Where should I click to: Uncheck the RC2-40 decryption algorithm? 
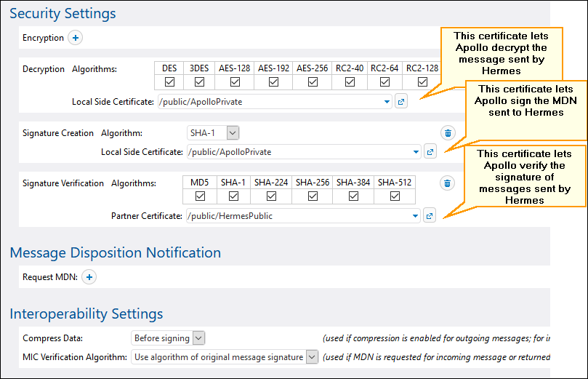pos(350,82)
